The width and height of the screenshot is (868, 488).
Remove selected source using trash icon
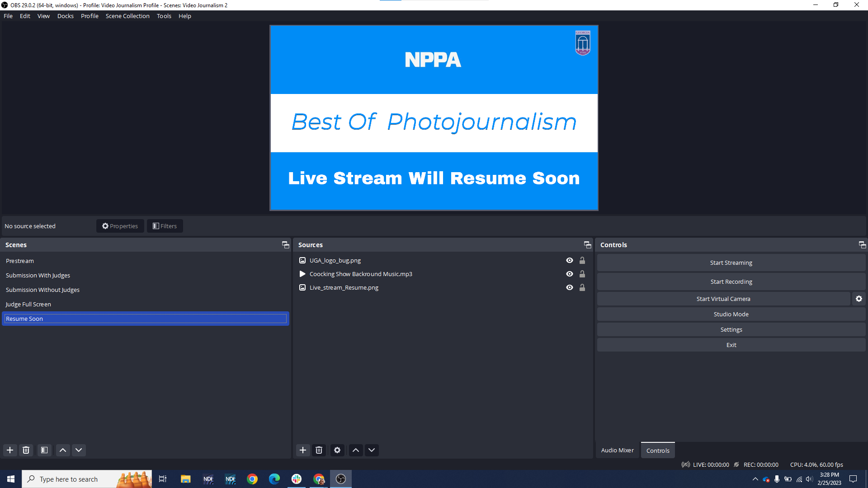(319, 450)
